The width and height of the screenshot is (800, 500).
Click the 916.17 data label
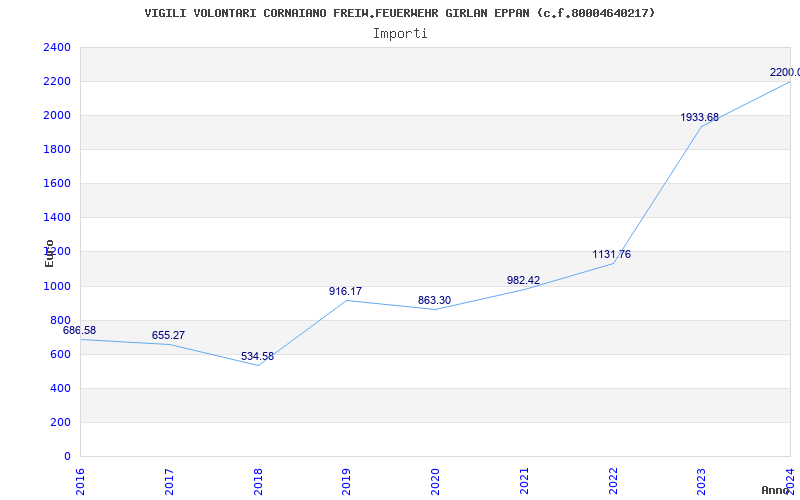click(345, 291)
